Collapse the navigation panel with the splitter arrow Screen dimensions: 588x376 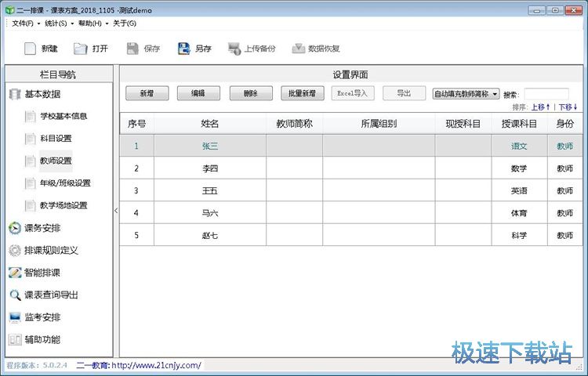[x=116, y=211]
